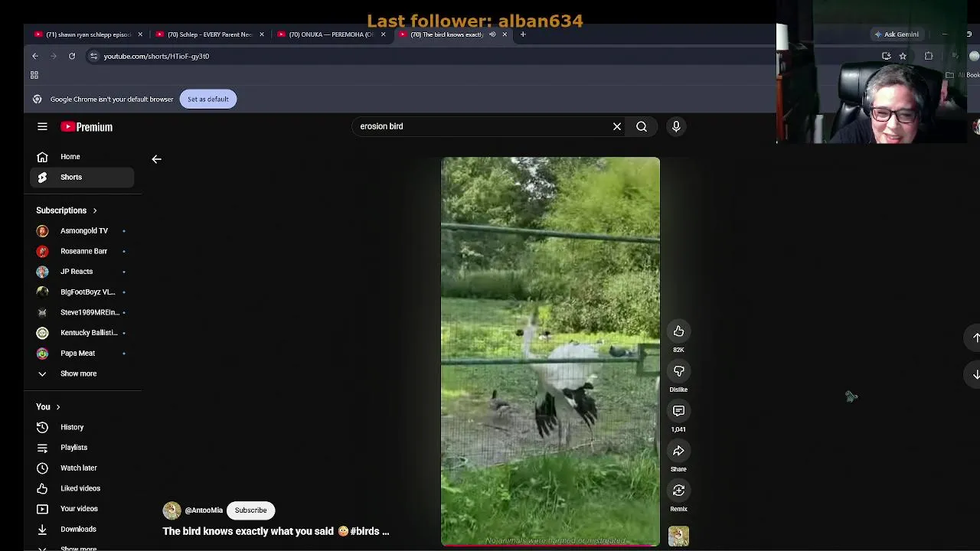Open Playlists in the sidebar

click(x=83, y=448)
